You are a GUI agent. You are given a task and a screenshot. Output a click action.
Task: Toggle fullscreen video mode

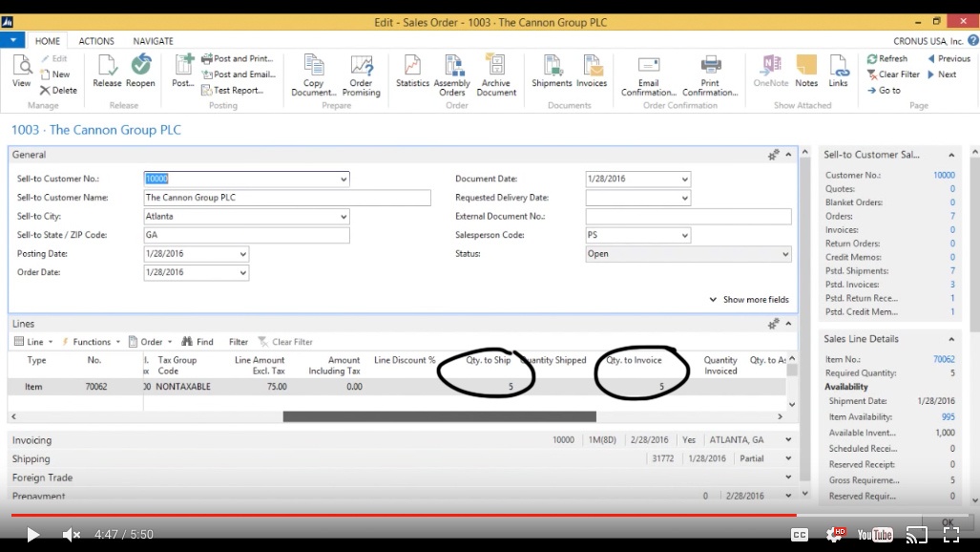click(951, 535)
